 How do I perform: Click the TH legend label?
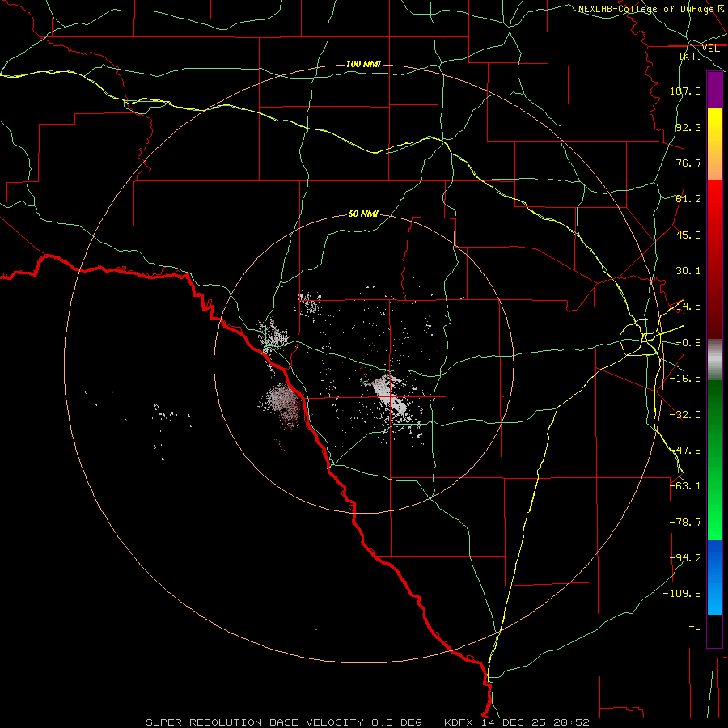pyautogui.click(x=695, y=630)
